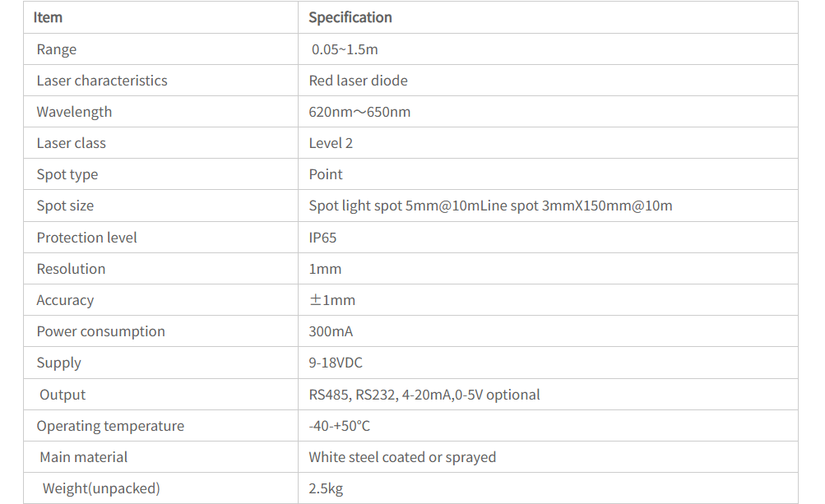Click the '0.05~1.5m' range value
Viewport: 825px width, 504px height.
pyautogui.click(x=345, y=49)
